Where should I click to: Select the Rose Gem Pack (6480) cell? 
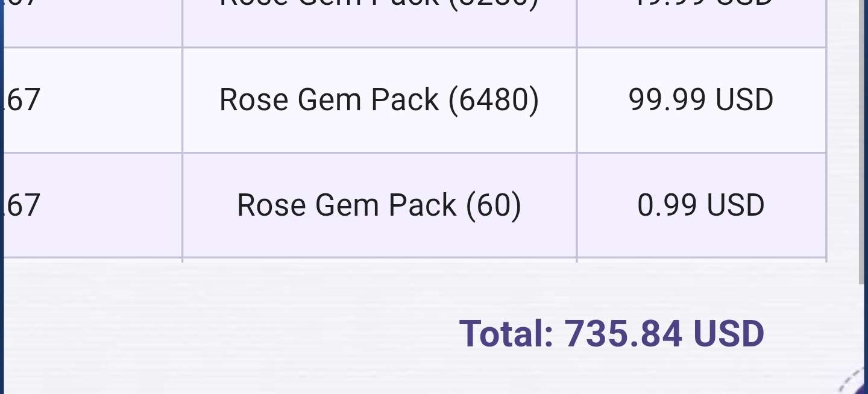[379, 100]
